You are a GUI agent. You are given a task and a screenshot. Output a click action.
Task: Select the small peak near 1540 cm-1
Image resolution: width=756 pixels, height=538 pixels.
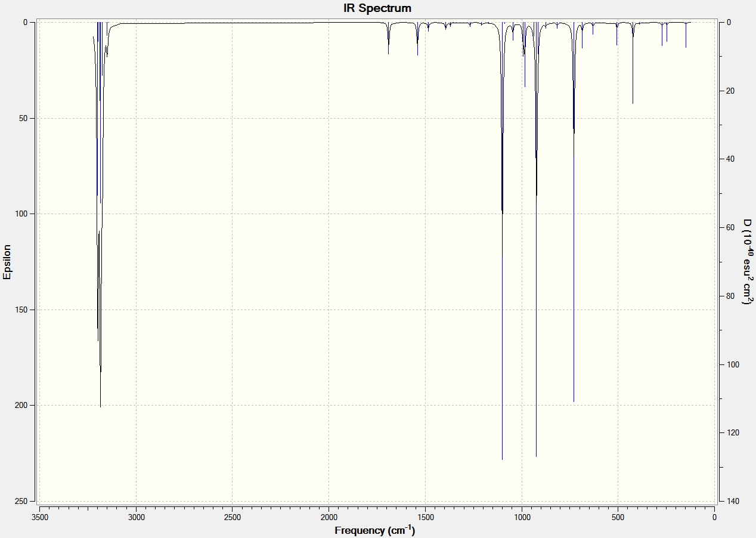click(417, 39)
